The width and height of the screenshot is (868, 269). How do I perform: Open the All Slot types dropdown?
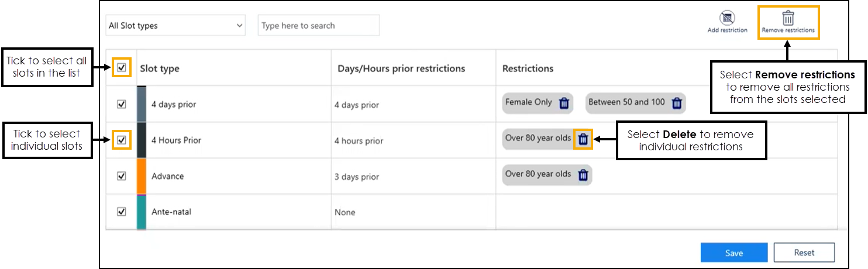175,26
